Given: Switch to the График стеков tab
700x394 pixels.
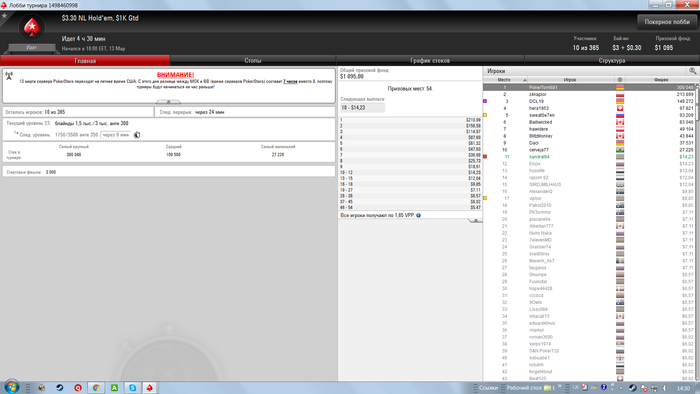Looking at the screenshot, I should [430, 61].
